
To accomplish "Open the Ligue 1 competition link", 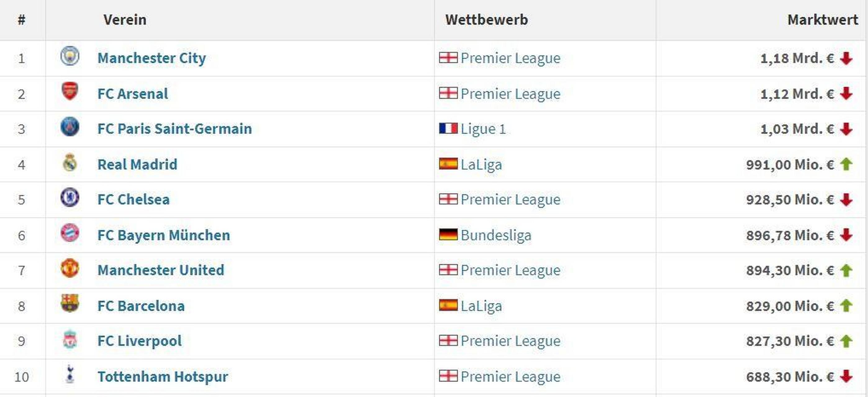I will [x=483, y=129].
